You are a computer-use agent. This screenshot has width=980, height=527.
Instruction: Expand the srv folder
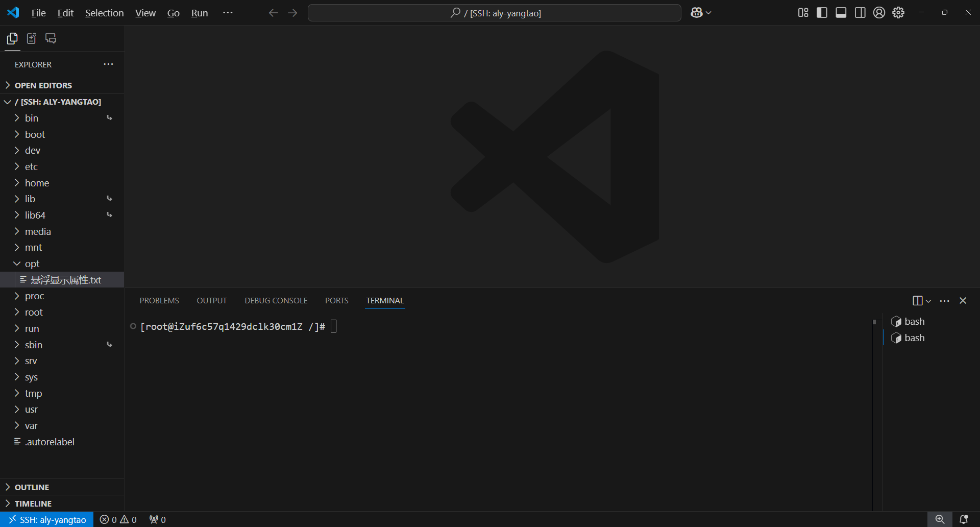click(62, 361)
